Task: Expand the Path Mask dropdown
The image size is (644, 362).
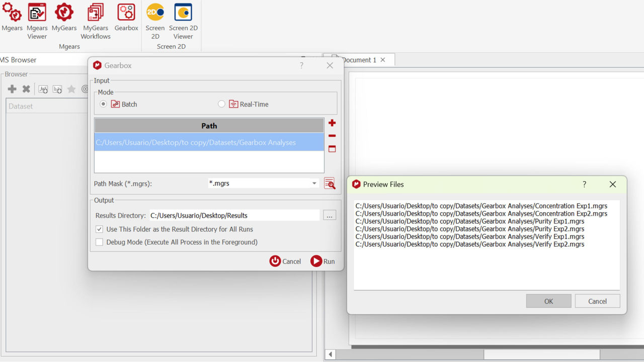Action: tap(314, 184)
